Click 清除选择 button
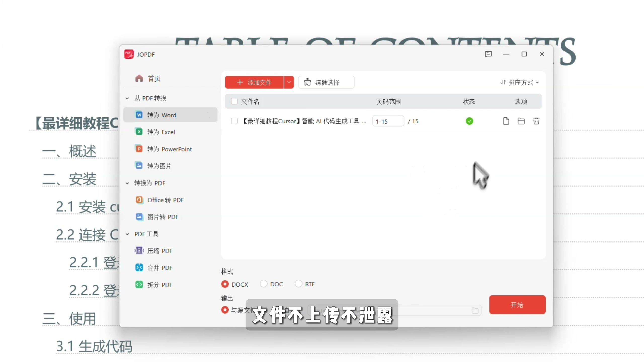The height and width of the screenshot is (362, 644). (326, 82)
